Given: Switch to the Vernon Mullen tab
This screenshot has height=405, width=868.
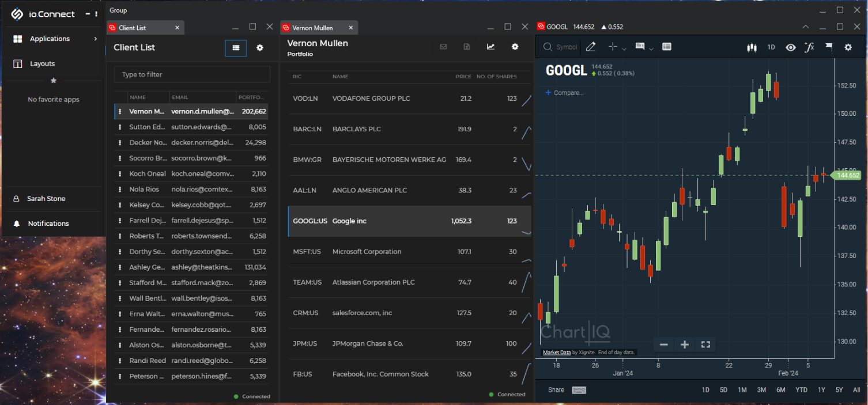Looking at the screenshot, I should click(x=313, y=28).
